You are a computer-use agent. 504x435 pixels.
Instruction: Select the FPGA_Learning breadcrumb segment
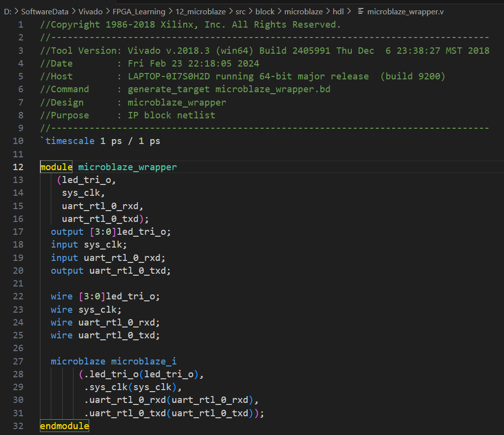coord(139,11)
